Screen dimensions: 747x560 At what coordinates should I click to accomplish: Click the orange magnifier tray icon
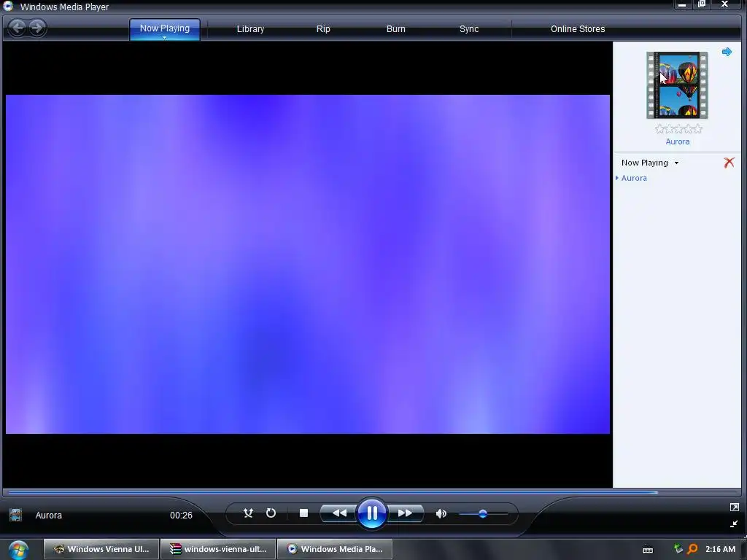[692, 549]
